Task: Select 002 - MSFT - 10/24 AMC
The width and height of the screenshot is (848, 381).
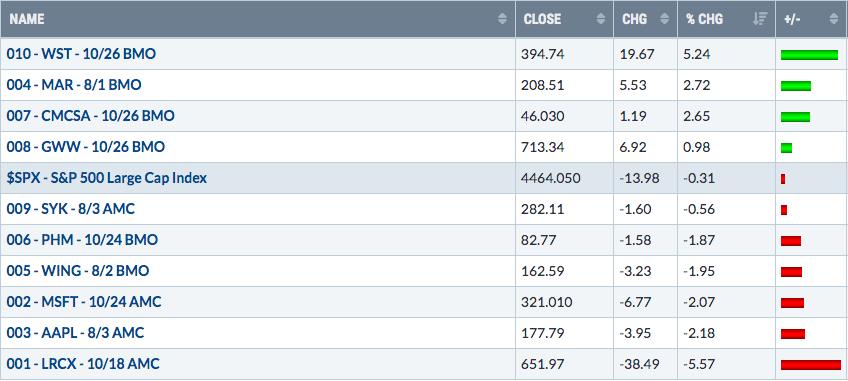Action: pos(84,301)
